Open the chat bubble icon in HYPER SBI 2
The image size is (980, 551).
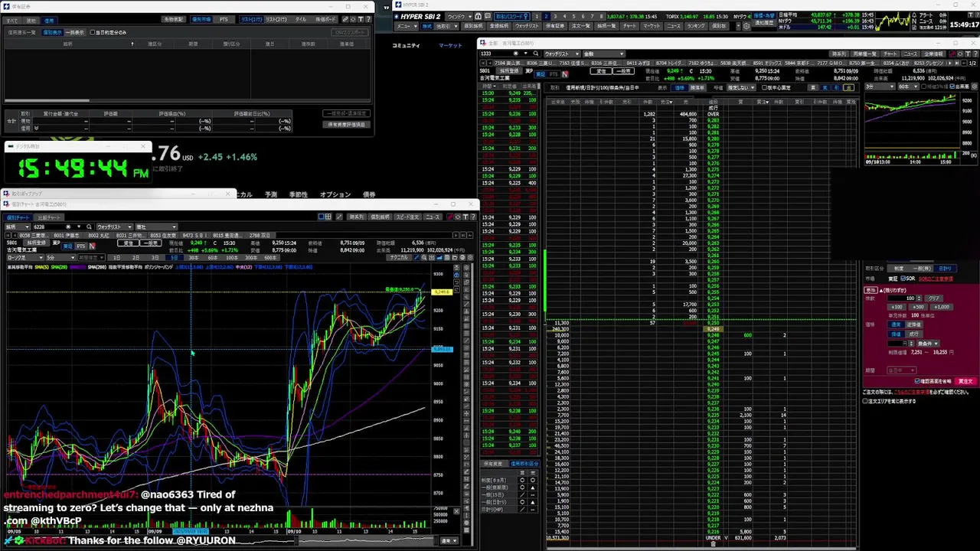click(488, 16)
